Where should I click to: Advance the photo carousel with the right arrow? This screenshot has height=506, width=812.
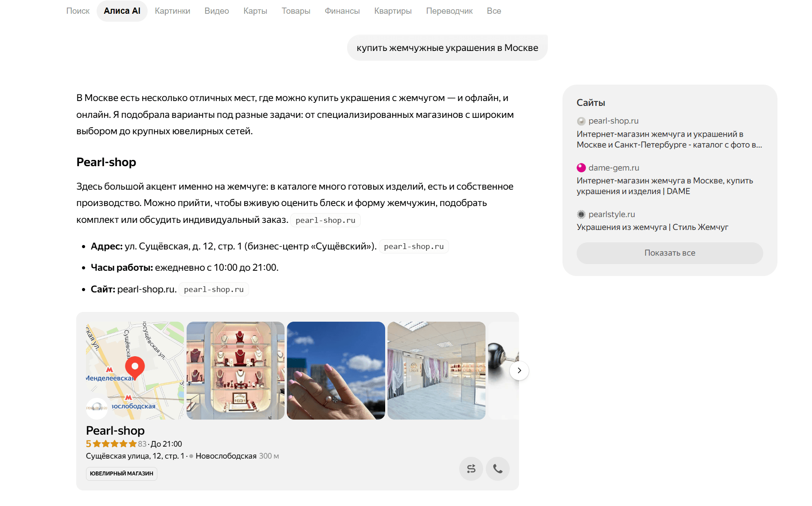pos(519,370)
